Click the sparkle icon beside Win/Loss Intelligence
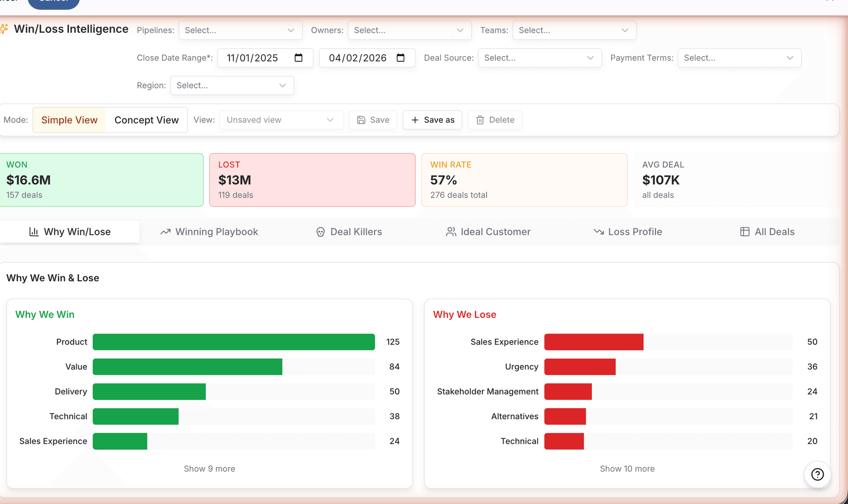The width and height of the screenshot is (848, 504). pyautogui.click(x=4, y=29)
